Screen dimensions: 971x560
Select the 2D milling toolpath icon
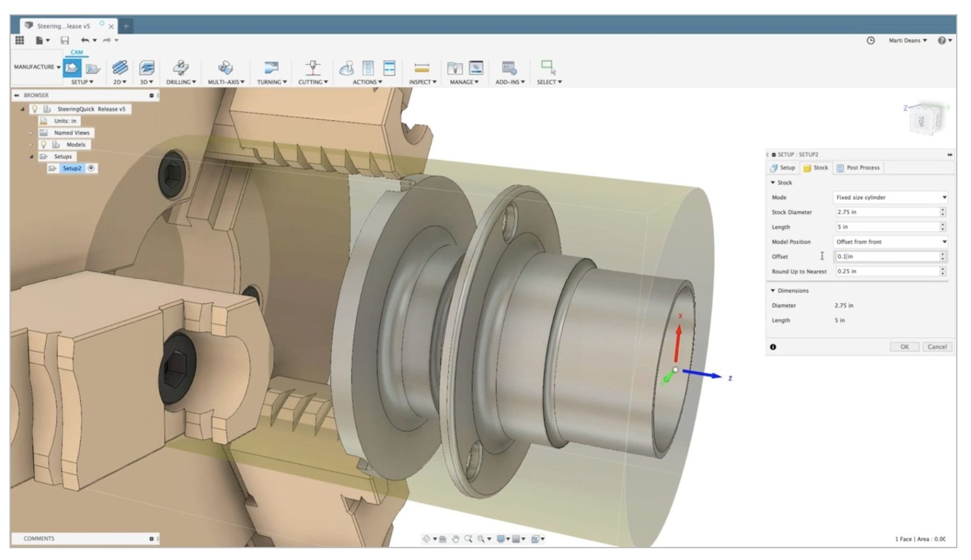[x=120, y=68]
